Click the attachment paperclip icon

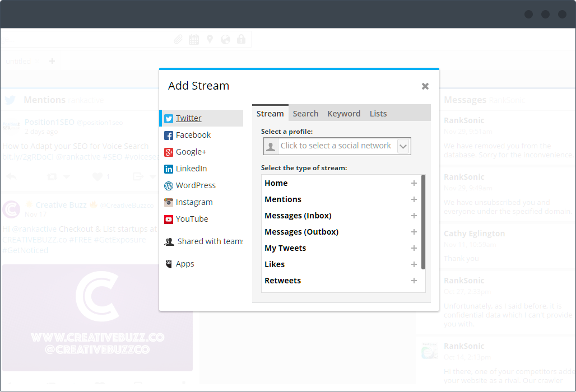(178, 39)
